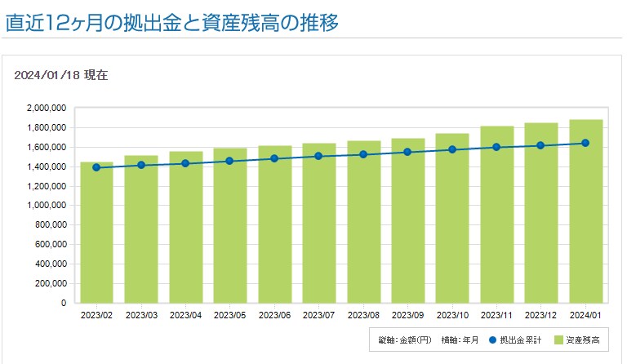Click the 2023/08 contribution data point
This screenshot has height=364, width=627.
pos(363,154)
